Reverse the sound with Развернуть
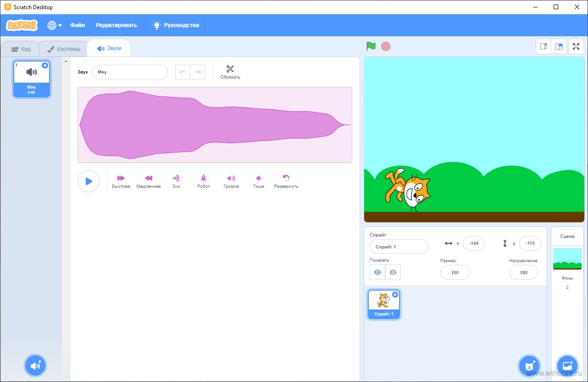588x382 pixels. pos(286,181)
